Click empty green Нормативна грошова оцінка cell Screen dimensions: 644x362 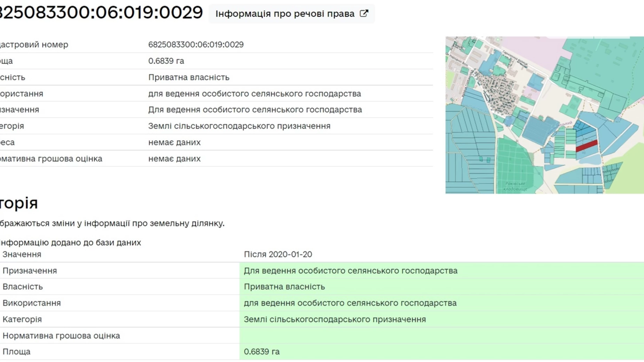[441, 336]
